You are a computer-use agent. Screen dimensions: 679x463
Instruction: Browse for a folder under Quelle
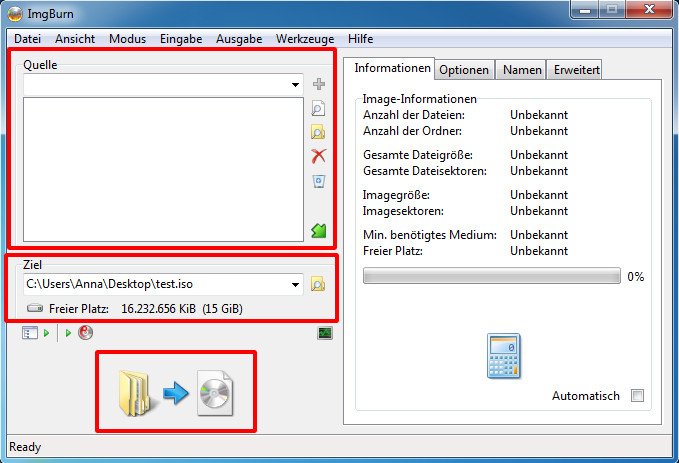(x=319, y=132)
